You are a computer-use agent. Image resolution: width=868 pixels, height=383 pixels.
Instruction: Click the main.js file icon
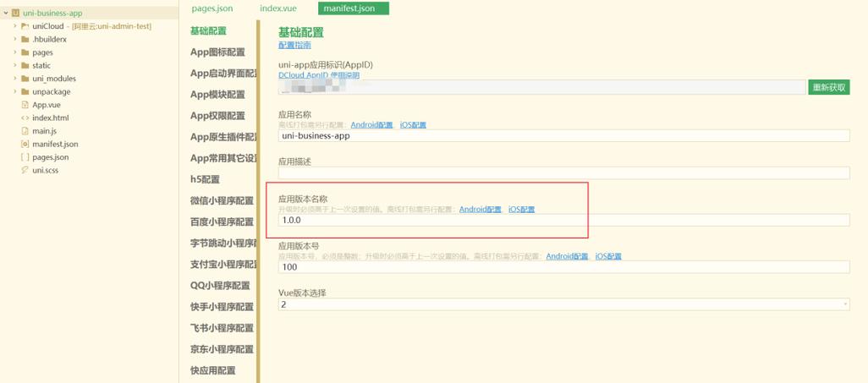(25, 131)
